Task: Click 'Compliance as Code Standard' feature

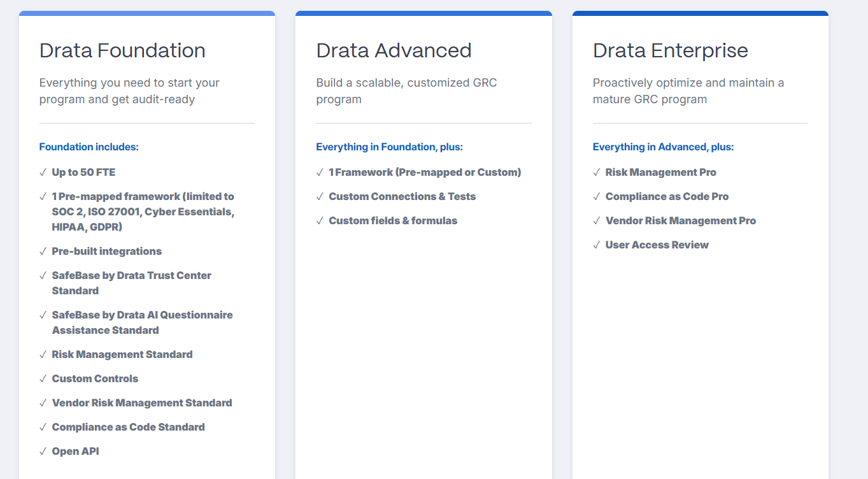Action: coord(129,427)
